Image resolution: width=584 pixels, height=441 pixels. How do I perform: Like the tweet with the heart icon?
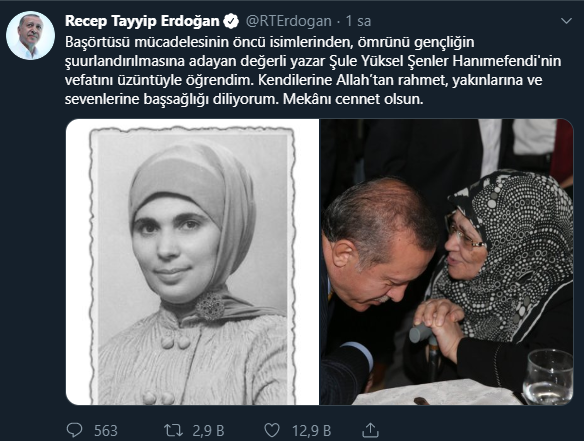pyautogui.click(x=272, y=430)
